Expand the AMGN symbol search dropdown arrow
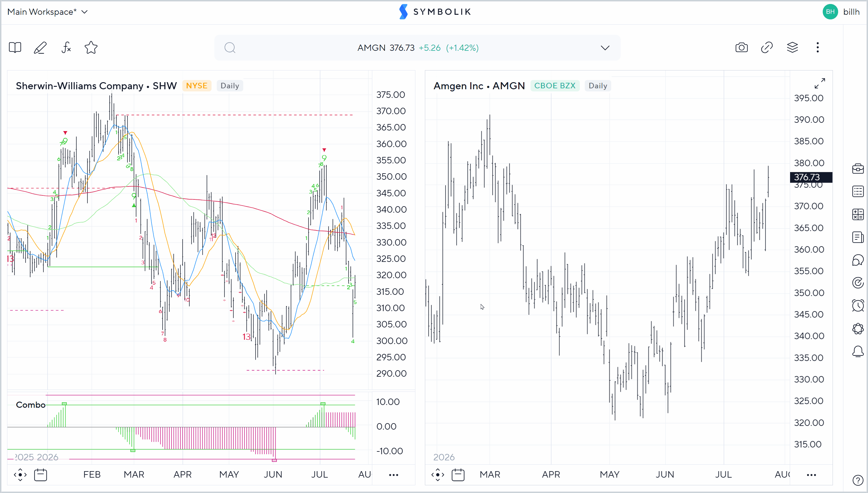Viewport: 868px width, 493px height. 605,48
